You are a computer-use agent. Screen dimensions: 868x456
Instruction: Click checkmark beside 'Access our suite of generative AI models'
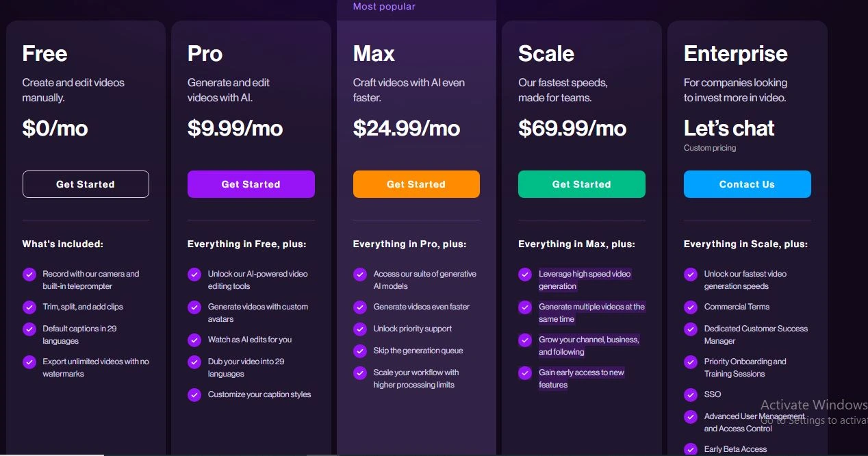[360, 275]
